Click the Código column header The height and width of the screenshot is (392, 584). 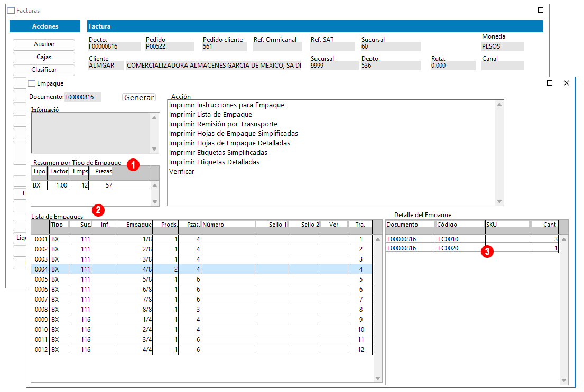coord(460,225)
